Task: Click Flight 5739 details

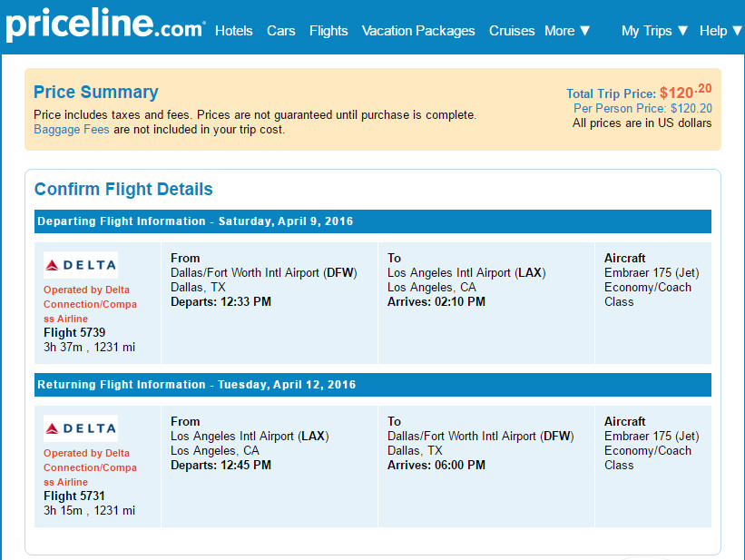Action: coord(74,332)
